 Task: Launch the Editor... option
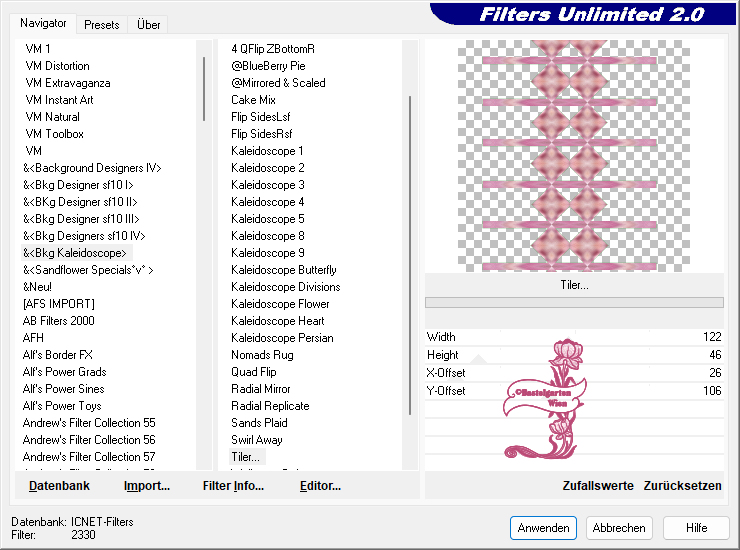point(320,486)
